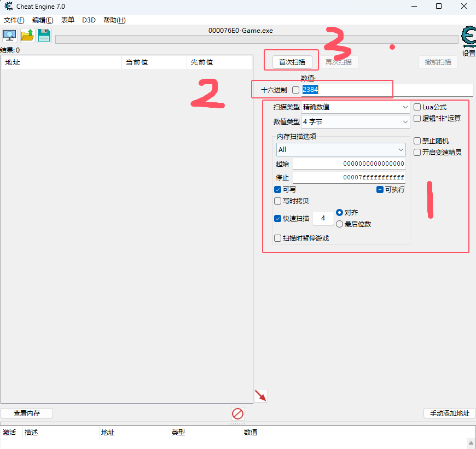Enable the 开启变速精灵 checkbox

coord(417,152)
